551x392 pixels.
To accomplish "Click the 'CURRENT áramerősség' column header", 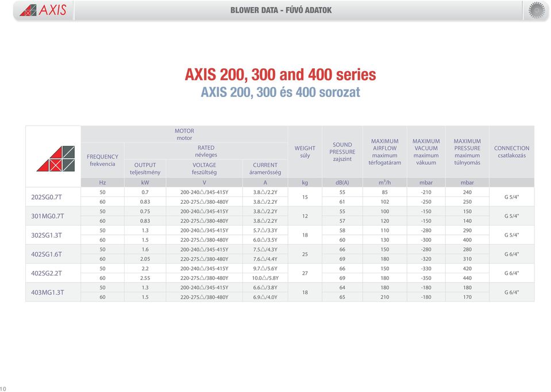I will point(265,169).
